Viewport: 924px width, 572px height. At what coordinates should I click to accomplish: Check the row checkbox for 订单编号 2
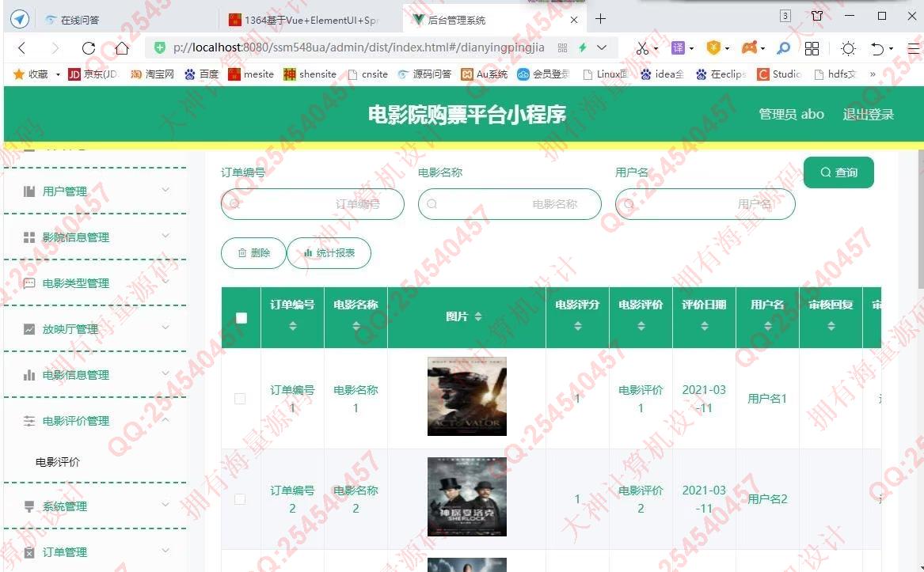[240, 499]
